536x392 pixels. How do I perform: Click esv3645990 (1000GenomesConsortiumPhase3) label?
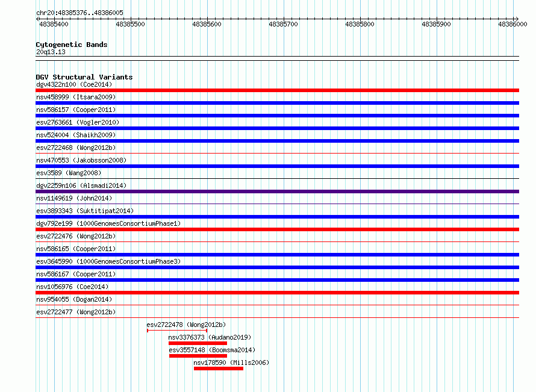point(108,261)
